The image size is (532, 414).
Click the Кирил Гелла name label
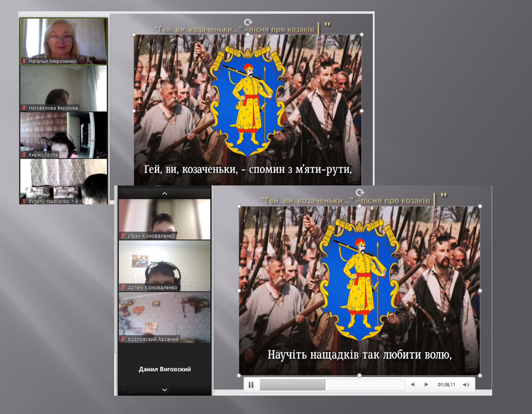tap(43, 155)
